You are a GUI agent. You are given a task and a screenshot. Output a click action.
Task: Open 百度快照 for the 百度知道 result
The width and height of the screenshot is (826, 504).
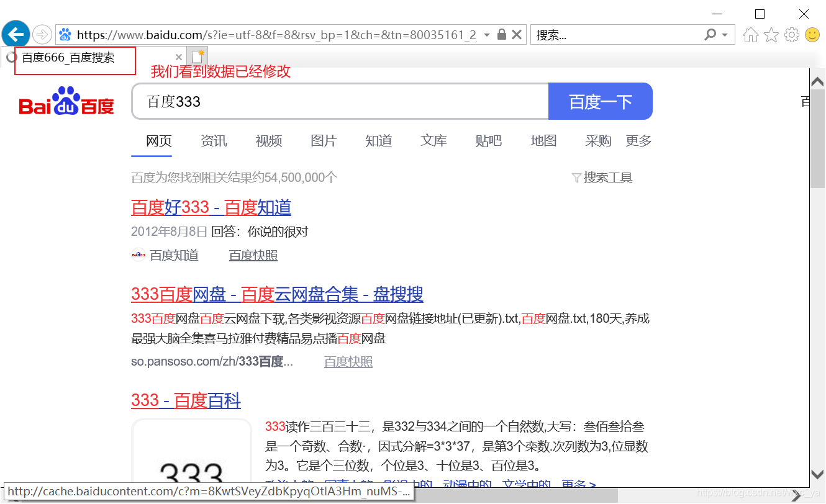coord(253,255)
